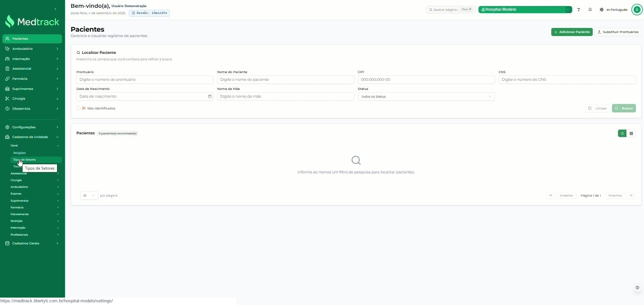Open Pacientes in the sidebar
The width and height of the screenshot is (644, 305).
32,39
